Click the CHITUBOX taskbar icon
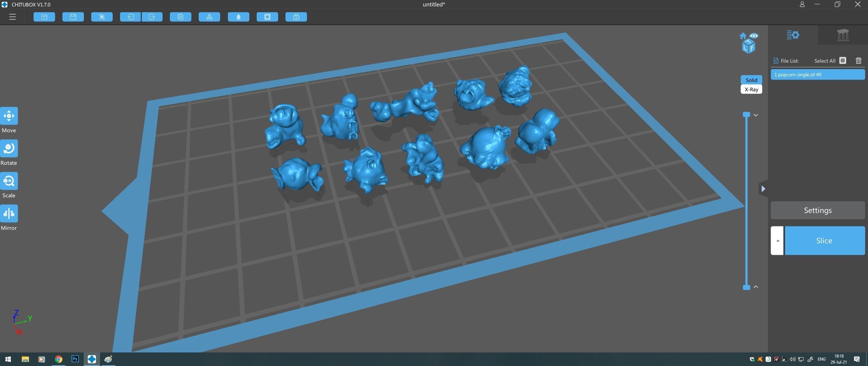The width and height of the screenshot is (868, 366). (92, 359)
